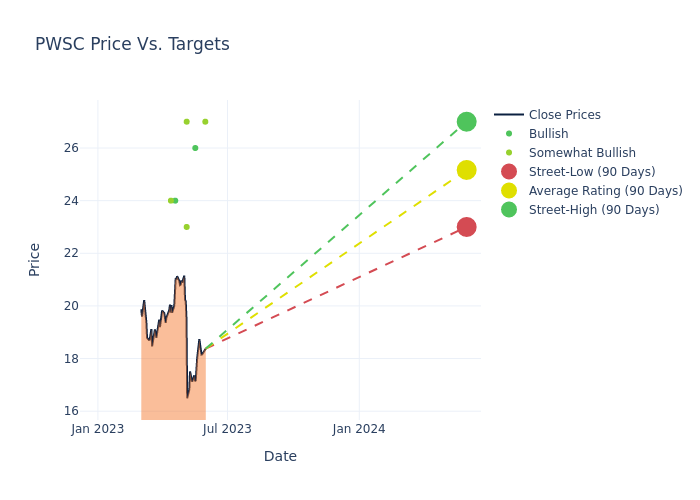Click the red Street-Low legend marker
700x500 pixels.
click(509, 172)
